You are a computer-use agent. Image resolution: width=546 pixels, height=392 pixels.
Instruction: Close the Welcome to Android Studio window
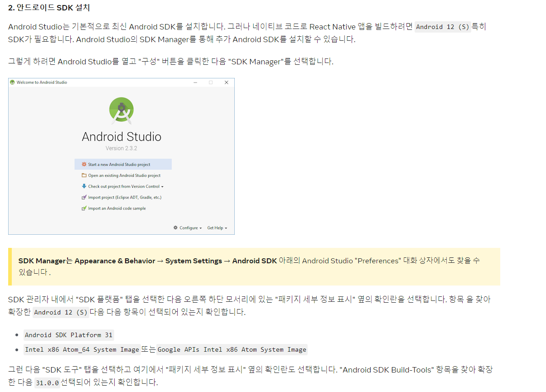coord(227,82)
